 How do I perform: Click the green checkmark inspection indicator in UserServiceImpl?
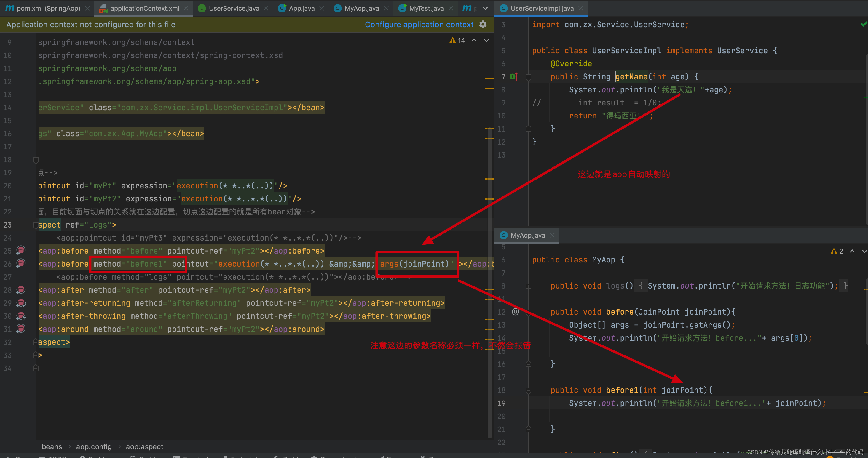[864, 24]
